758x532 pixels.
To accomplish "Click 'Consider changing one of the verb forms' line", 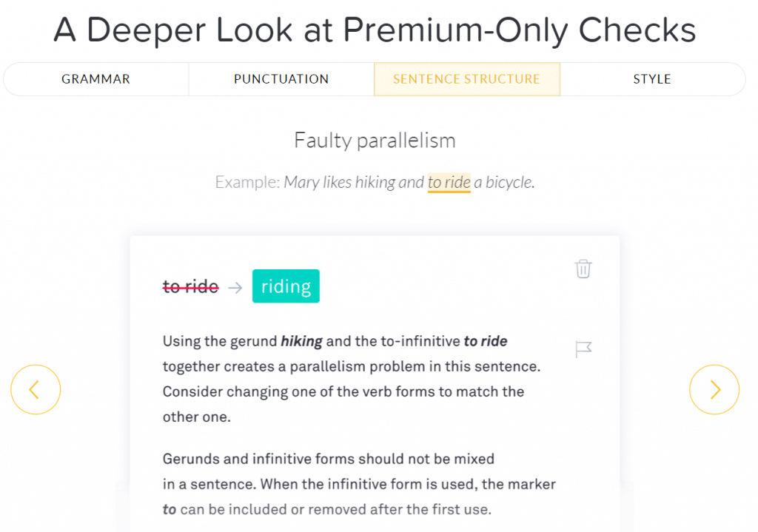I will pos(343,391).
